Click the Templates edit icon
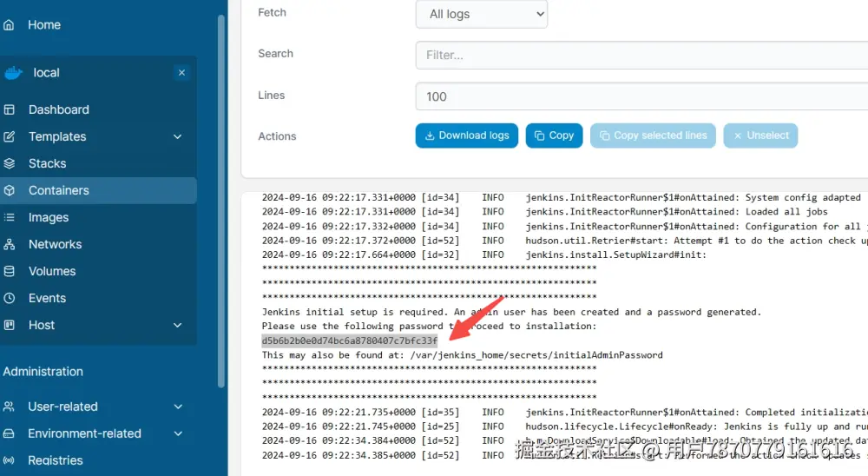Screen dimensions: 868x476 10,136
